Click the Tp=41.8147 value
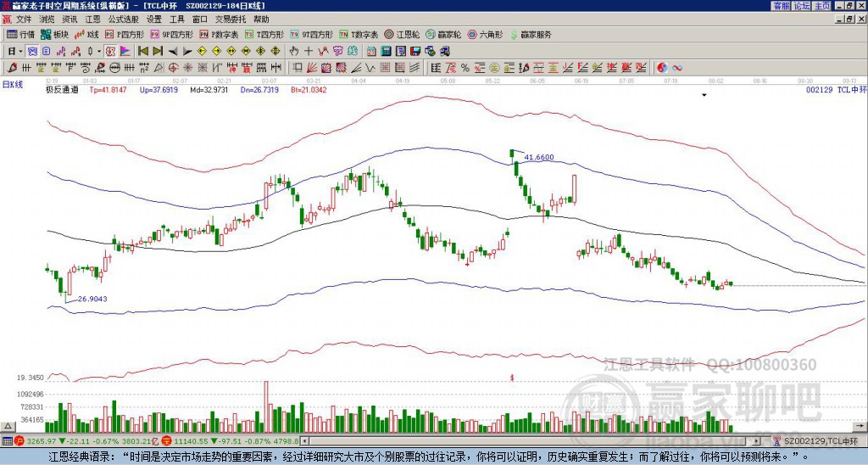The height and width of the screenshot is (465, 868). click(108, 89)
